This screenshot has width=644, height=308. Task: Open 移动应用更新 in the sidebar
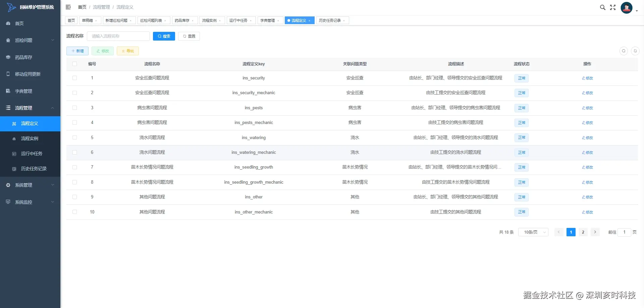(x=30, y=74)
